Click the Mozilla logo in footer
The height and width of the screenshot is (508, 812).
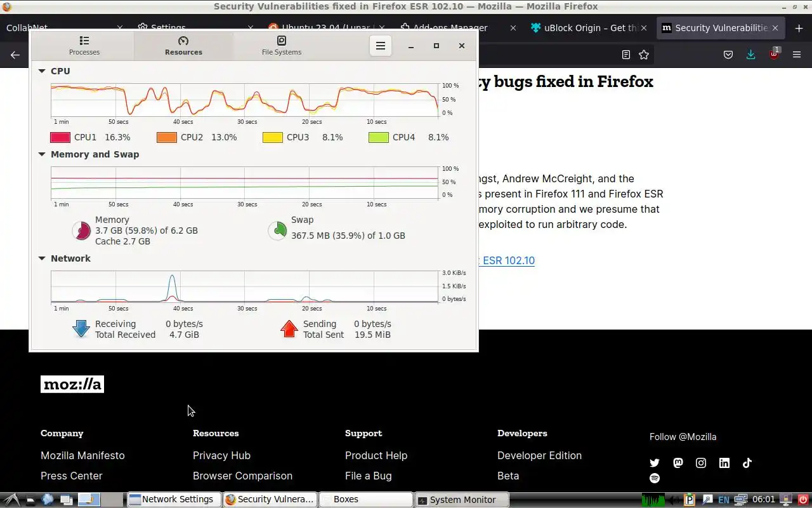coord(72,384)
